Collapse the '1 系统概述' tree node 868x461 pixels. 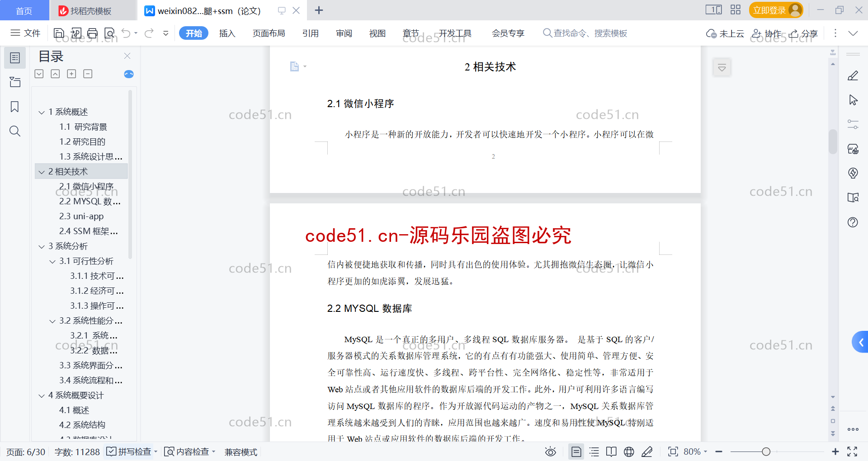pyautogui.click(x=42, y=112)
